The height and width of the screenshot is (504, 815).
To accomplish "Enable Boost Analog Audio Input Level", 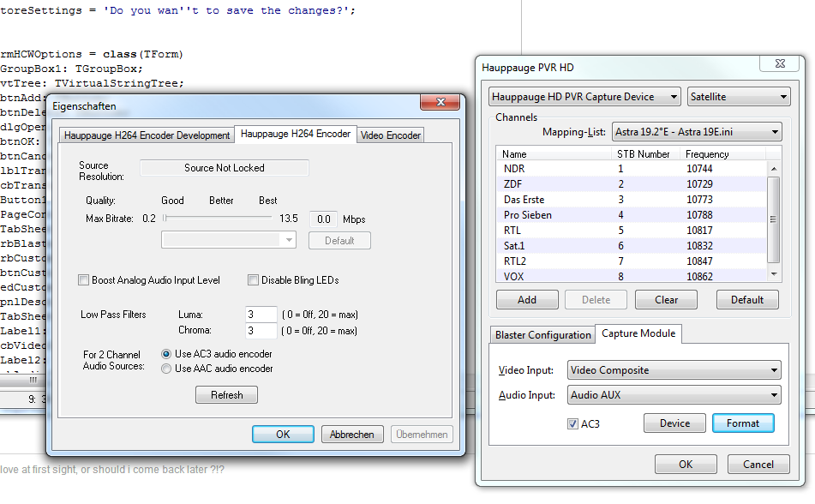I will (x=83, y=279).
